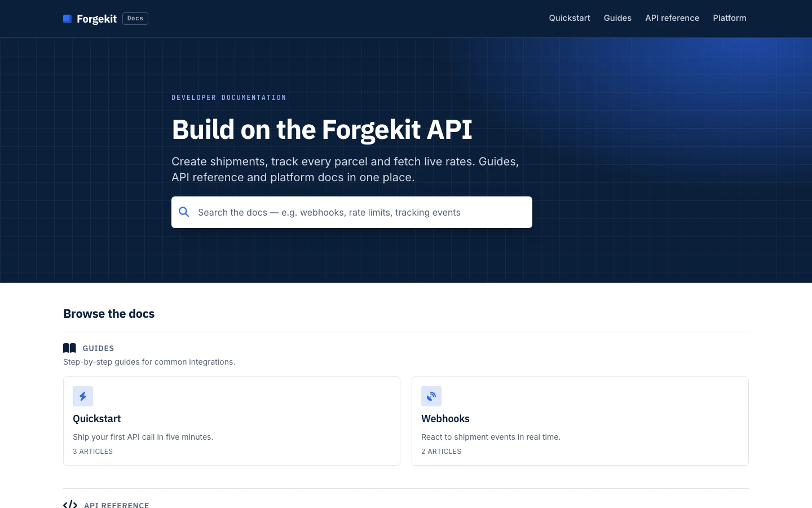Focus the Search the docs input field
Image resolution: width=812 pixels, height=508 pixels.
[x=352, y=212]
